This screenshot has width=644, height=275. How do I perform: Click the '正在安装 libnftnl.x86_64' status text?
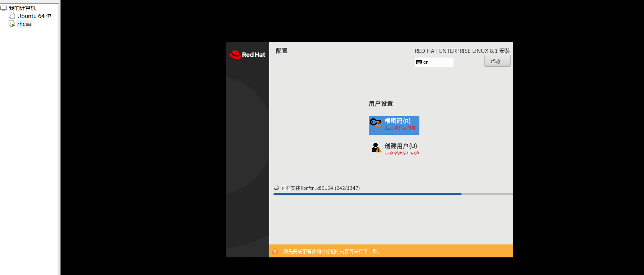(x=321, y=188)
